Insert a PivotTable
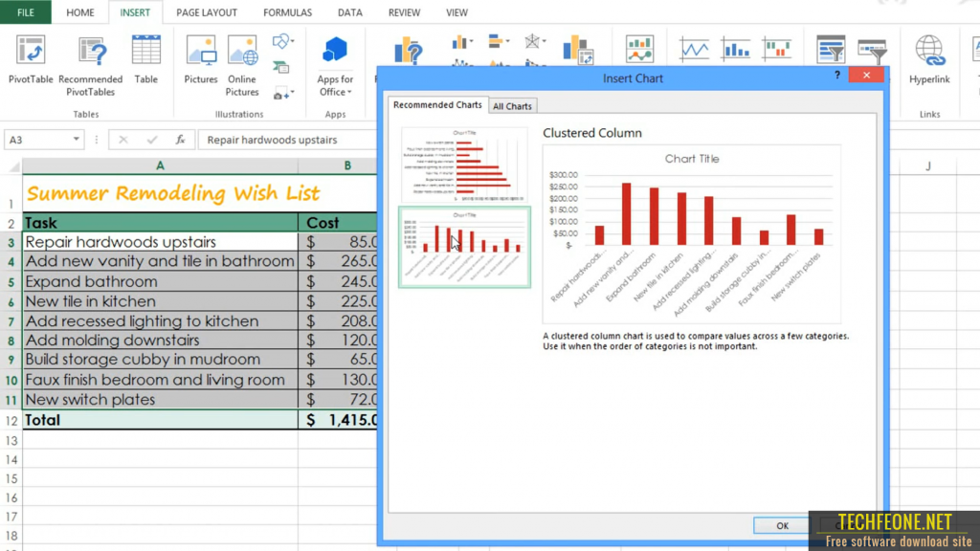The width and height of the screenshot is (980, 551). tap(31, 60)
